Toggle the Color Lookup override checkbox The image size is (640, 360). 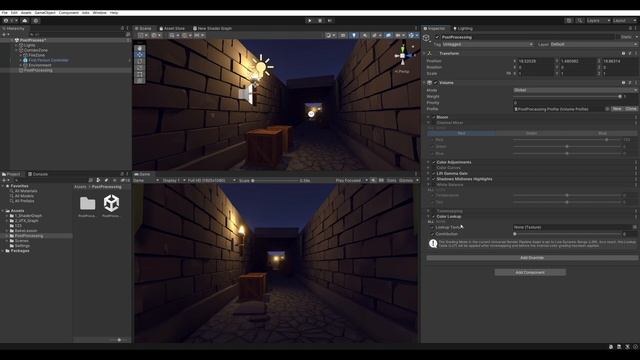click(x=433, y=216)
